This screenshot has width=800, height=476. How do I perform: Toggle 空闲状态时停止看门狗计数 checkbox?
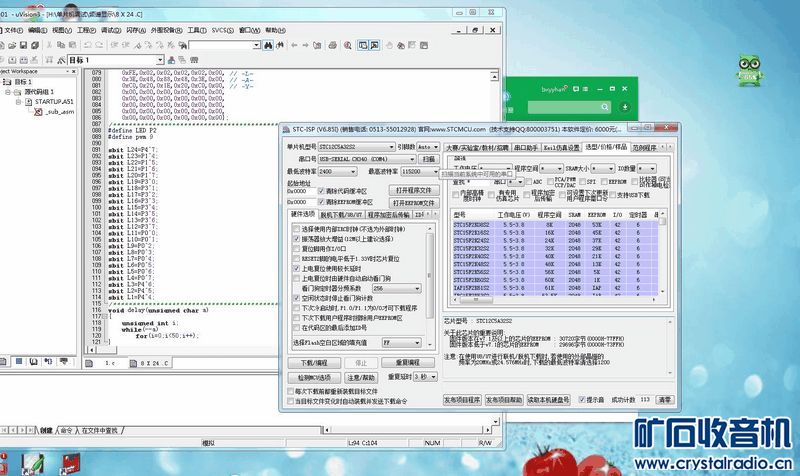click(x=296, y=298)
